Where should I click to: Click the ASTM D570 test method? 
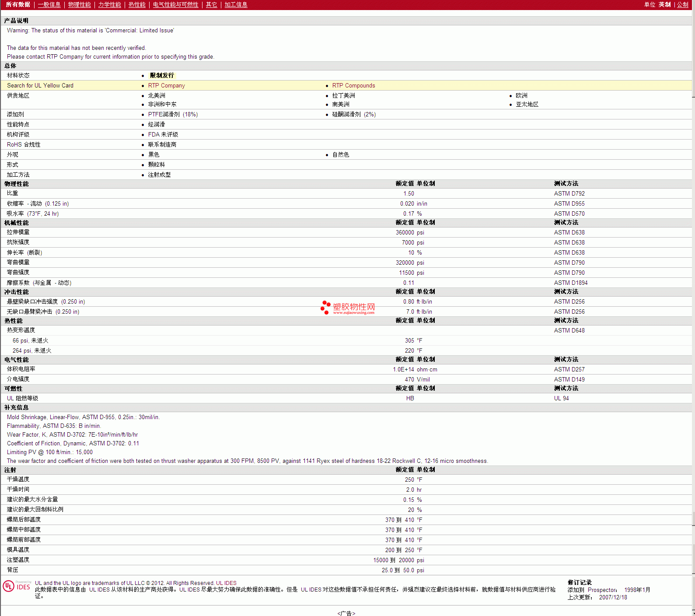pos(569,214)
